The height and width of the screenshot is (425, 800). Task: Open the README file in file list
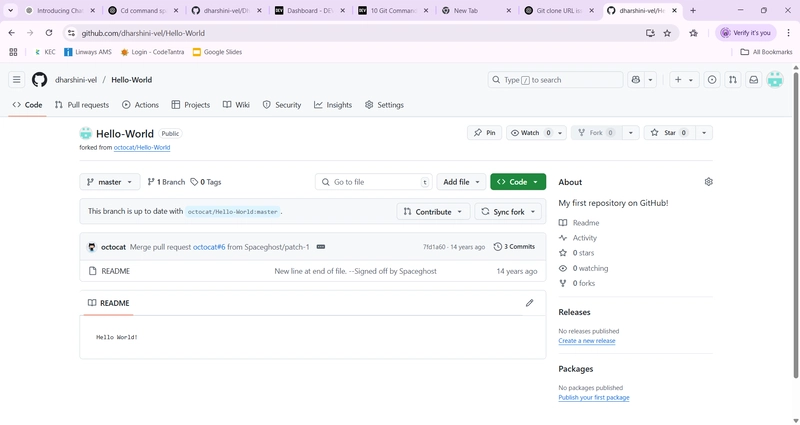click(x=115, y=271)
